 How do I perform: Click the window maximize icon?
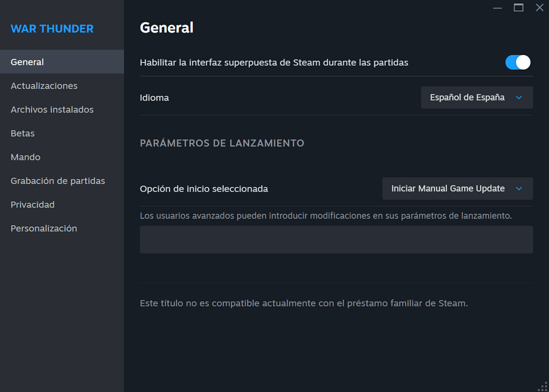(518, 8)
